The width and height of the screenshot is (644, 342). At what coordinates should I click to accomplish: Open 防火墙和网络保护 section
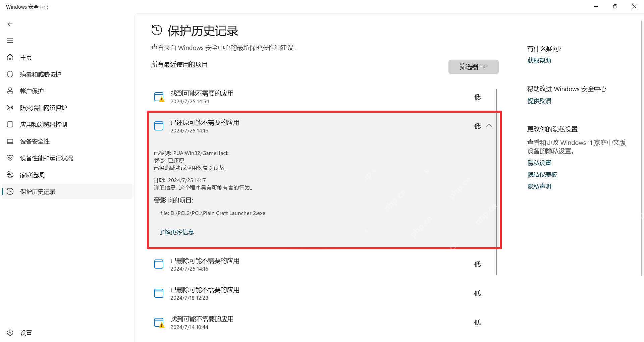[67, 108]
